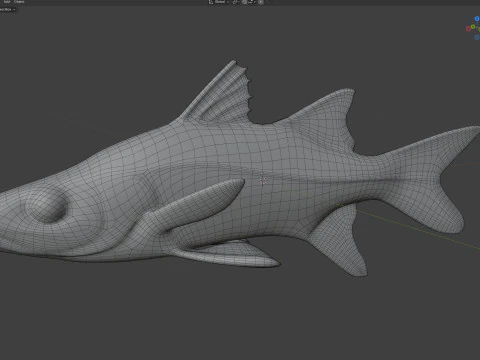Viewport: 480px width, 360px height.
Task: Click the red X axis gizmo circle
Action: tap(468, 29)
